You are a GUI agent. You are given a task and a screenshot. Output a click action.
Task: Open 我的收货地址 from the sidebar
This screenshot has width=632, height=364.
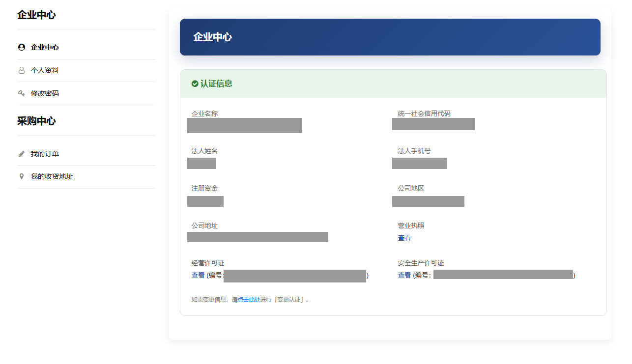(52, 176)
